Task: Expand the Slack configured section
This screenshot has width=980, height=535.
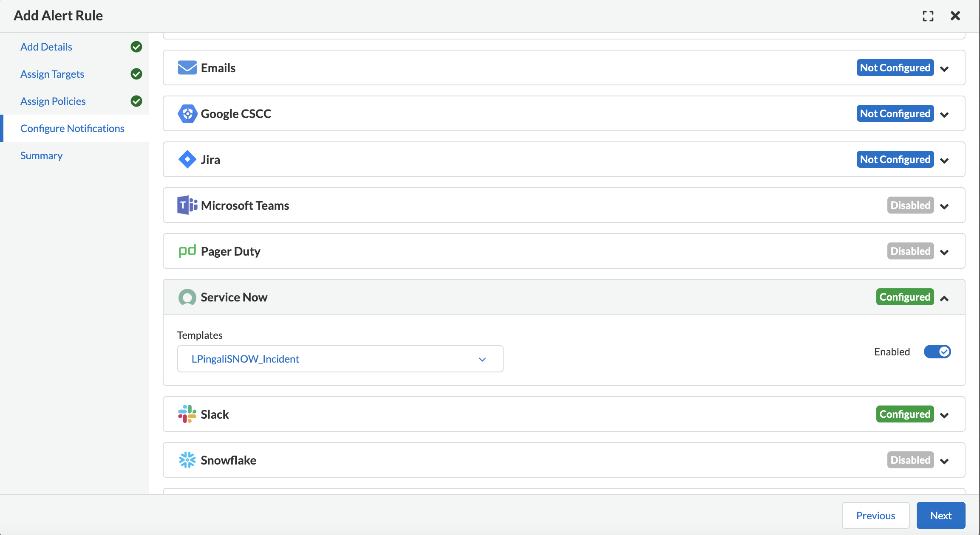Action: pyautogui.click(x=945, y=414)
